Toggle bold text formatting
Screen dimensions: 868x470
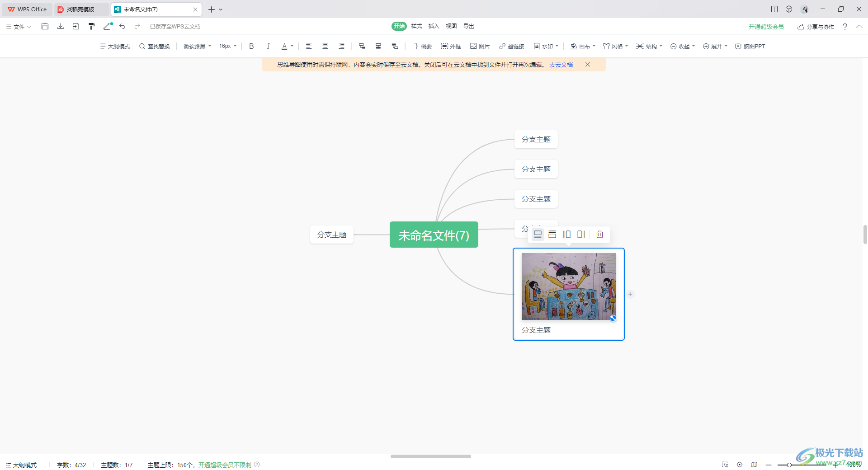(x=251, y=46)
